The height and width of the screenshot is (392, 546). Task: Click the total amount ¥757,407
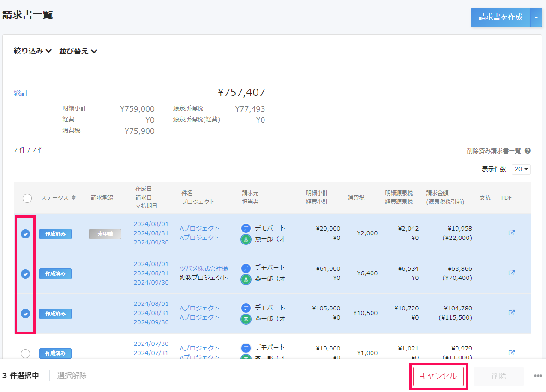(x=241, y=93)
